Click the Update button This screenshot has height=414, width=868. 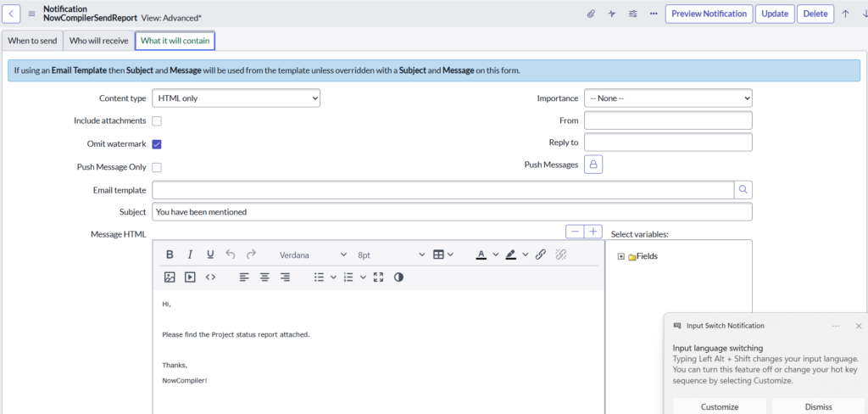(x=775, y=14)
